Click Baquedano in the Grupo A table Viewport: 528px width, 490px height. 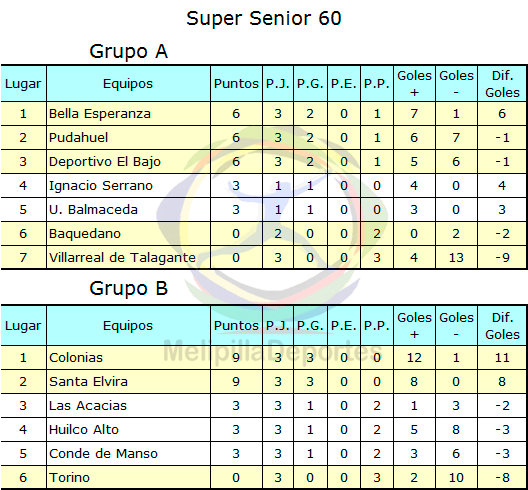(x=85, y=234)
